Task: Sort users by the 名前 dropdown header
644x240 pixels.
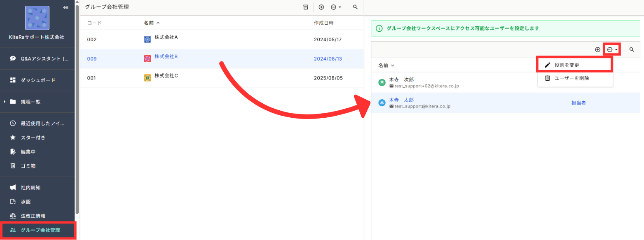Action: click(386, 65)
